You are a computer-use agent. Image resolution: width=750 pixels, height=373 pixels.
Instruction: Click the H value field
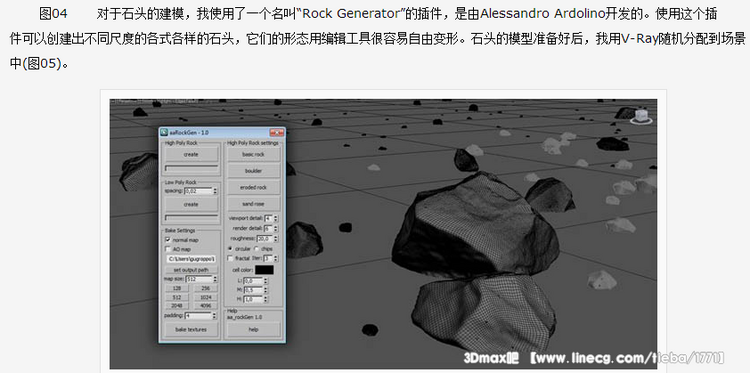[254, 299]
